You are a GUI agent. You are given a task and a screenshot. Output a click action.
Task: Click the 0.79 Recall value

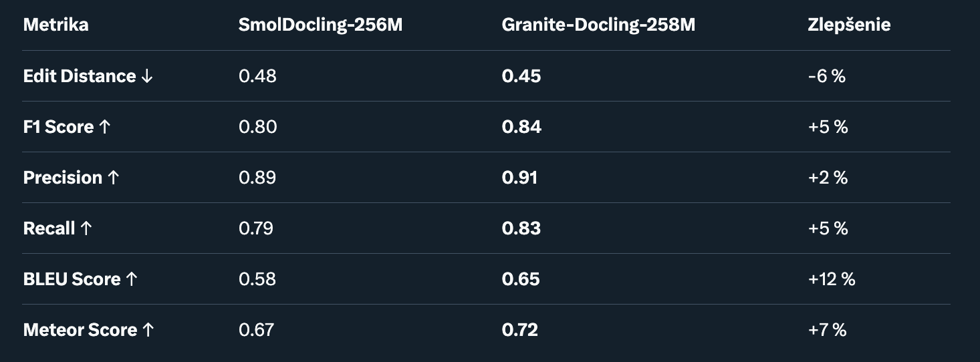click(256, 228)
